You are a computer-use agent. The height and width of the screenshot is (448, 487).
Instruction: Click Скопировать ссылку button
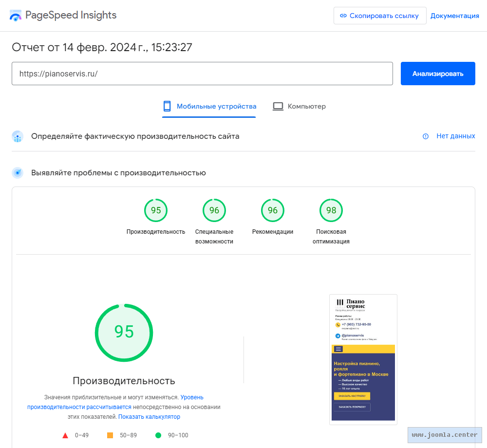point(380,16)
